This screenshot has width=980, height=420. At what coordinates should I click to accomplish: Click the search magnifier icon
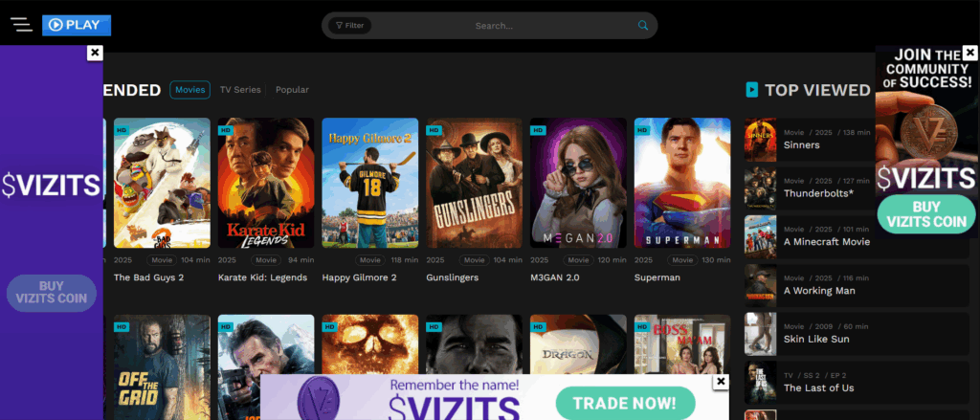pos(643,26)
